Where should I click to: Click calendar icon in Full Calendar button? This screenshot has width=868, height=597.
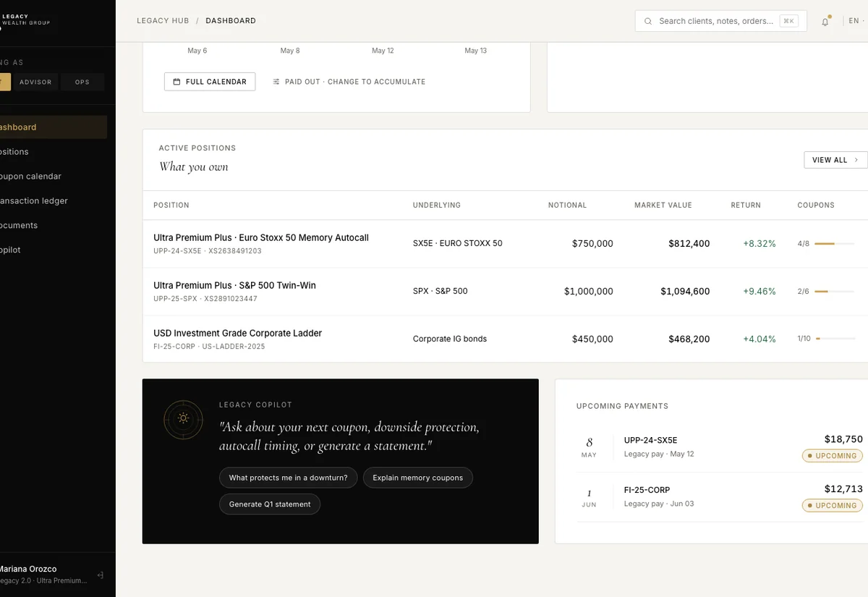tap(177, 82)
